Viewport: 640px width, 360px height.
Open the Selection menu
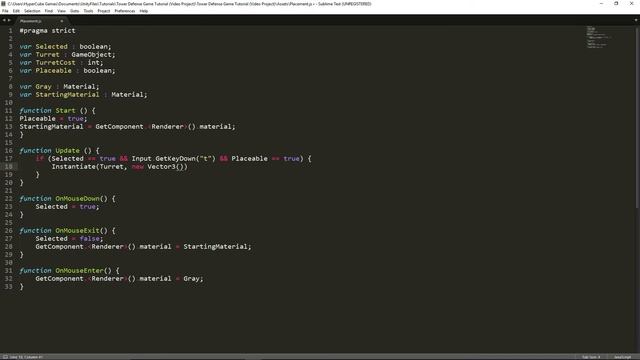(x=32, y=11)
